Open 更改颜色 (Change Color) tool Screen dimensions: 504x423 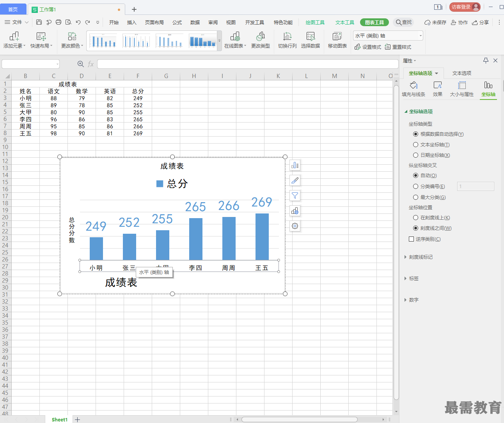tap(72, 40)
